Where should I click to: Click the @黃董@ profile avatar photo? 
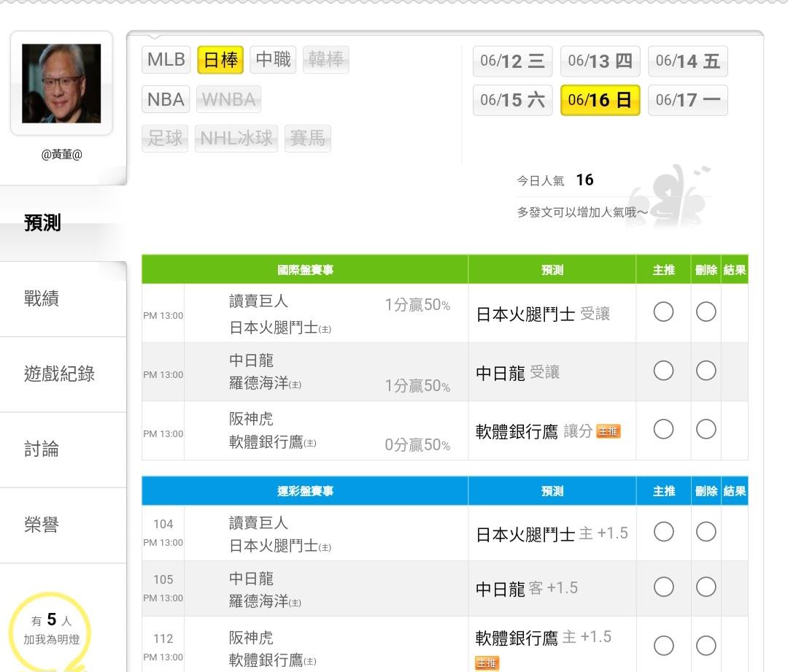coord(61,83)
